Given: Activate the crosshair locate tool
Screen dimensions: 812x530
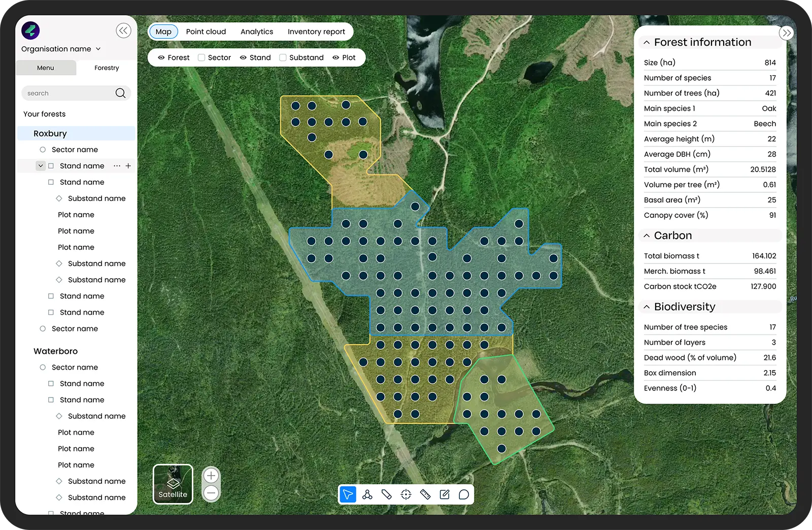Looking at the screenshot, I should (406, 494).
